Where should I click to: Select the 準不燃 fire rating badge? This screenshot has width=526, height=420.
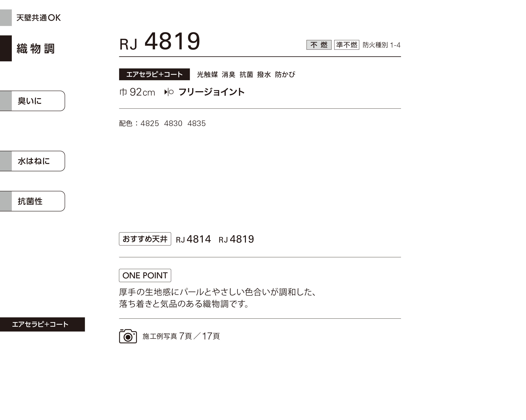346,45
